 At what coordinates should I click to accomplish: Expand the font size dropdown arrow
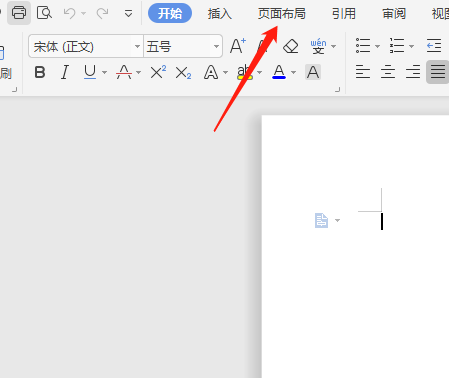[x=216, y=46]
